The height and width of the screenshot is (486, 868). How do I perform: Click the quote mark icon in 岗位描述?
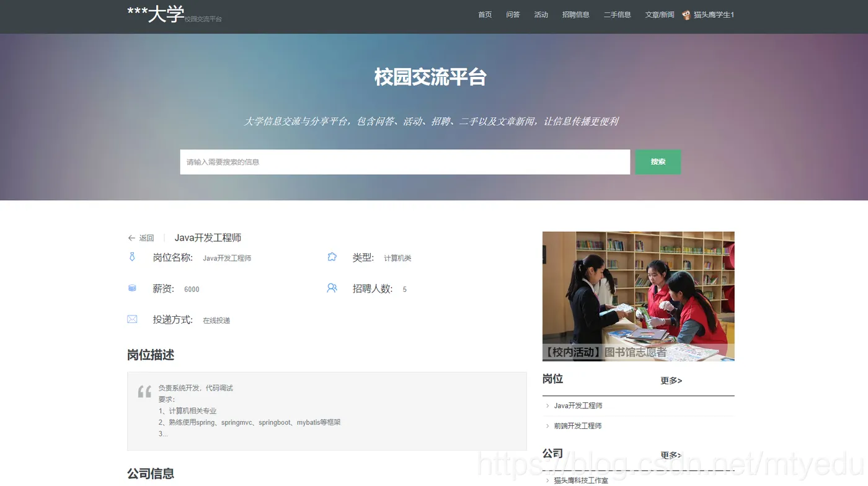tap(144, 391)
